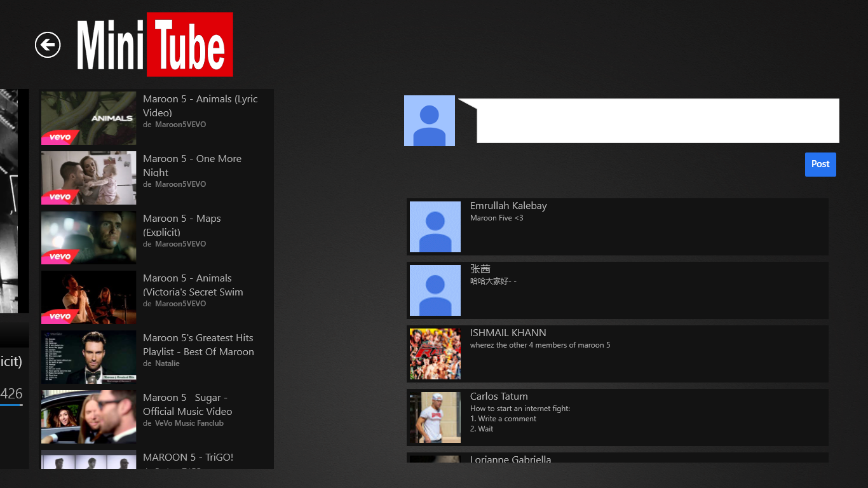The height and width of the screenshot is (488, 868).
Task: Click comment text '哈哈大家好- -'
Action: click(x=493, y=281)
